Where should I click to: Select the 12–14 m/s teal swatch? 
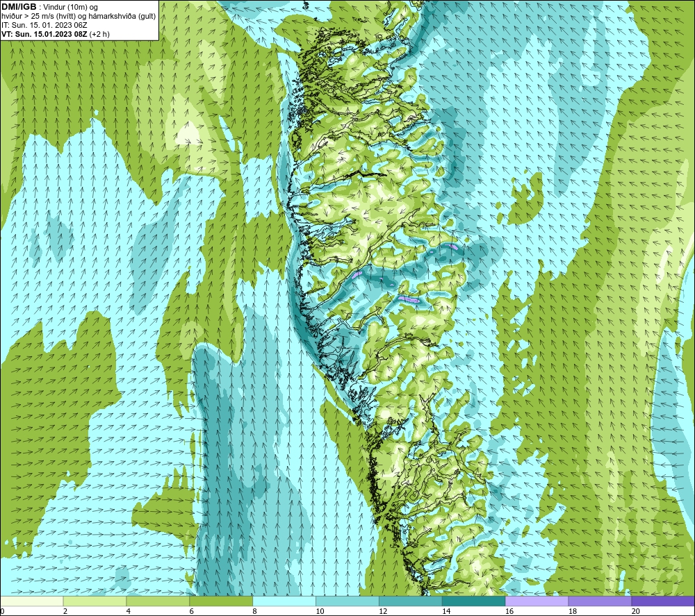point(411,601)
